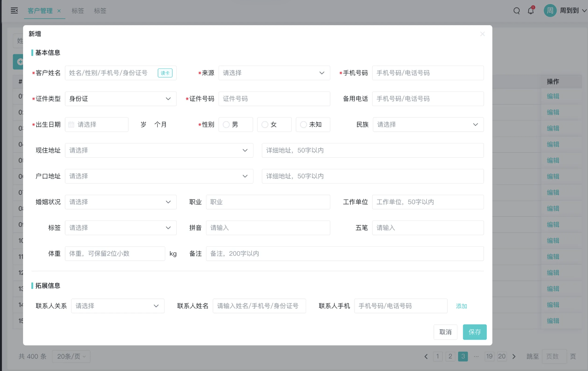
Task: Focus the 联系人手机 input field
Action: (401, 306)
